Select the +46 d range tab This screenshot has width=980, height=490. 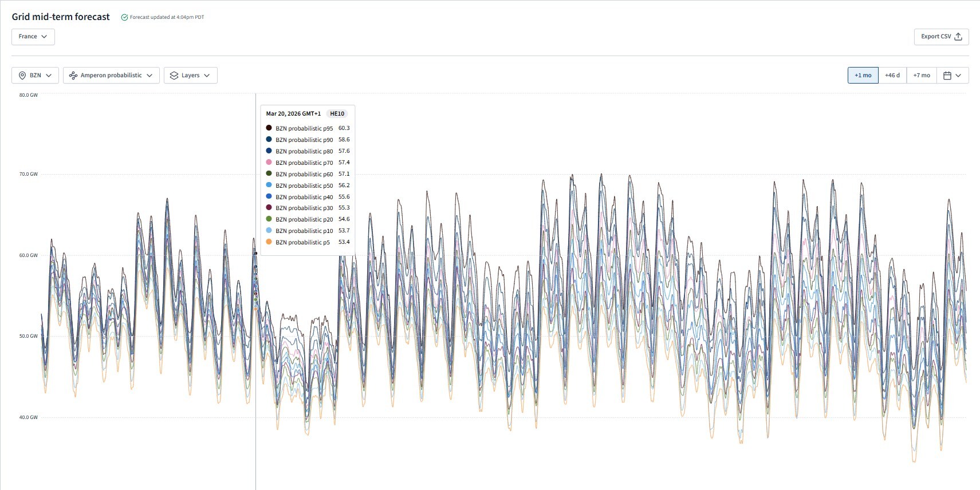[892, 76]
